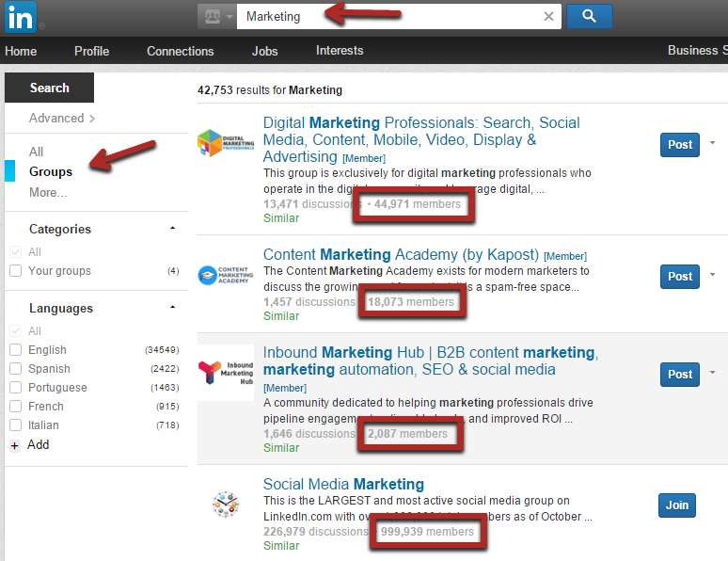The height and width of the screenshot is (561, 728).
Task: Open the search type dropdown beside search box
Action: 216,16
